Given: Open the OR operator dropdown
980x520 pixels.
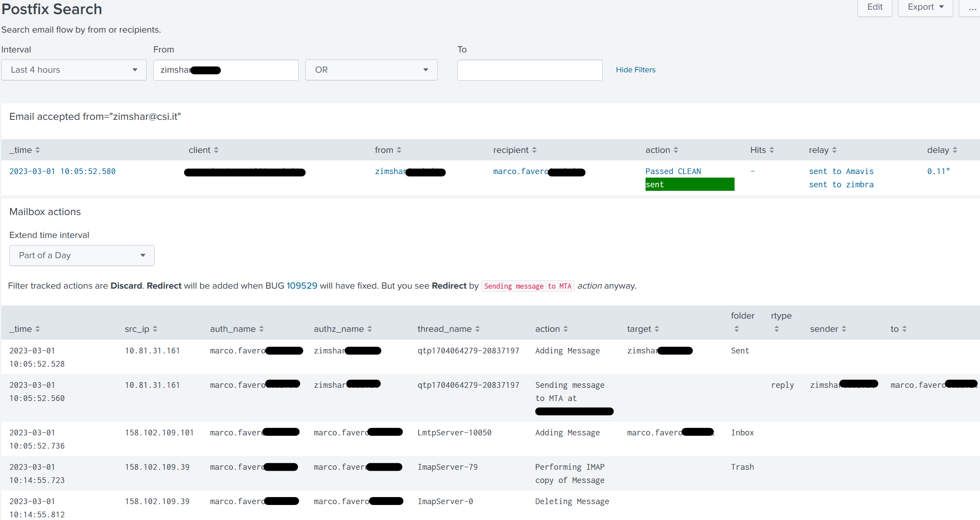Looking at the screenshot, I should pyautogui.click(x=371, y=70).
